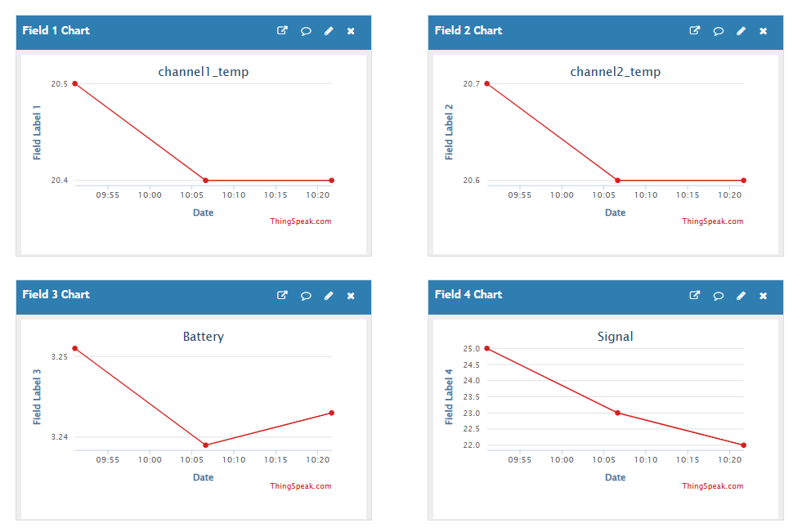Open ThingSpeak.com link under Battery chart

tap(301, 486)
